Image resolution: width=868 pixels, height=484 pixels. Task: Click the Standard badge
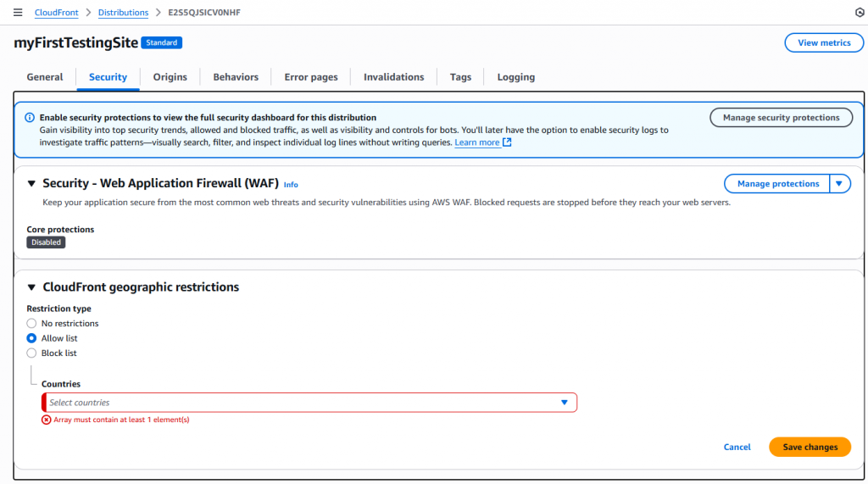pos(162,42)
